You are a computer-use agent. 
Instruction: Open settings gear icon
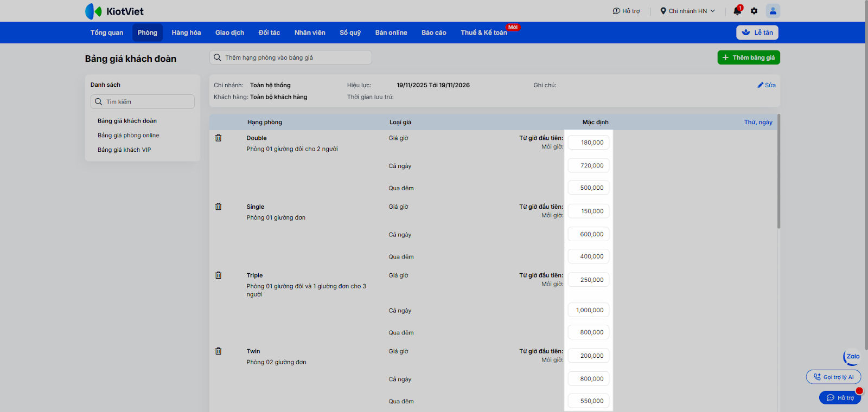754,11
